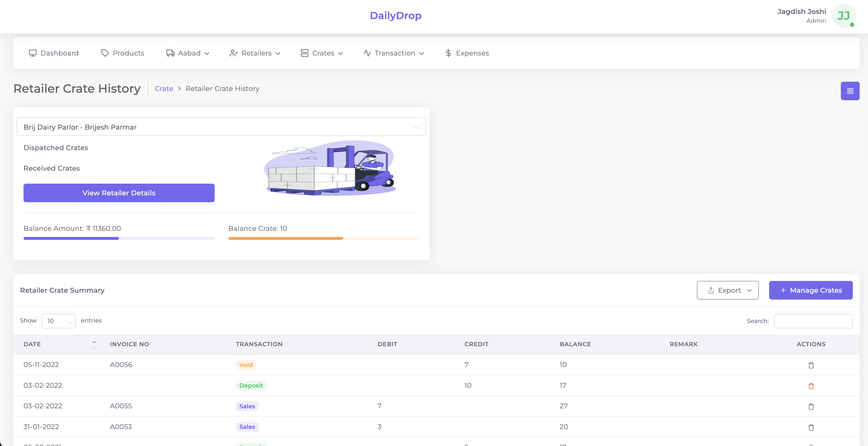
Task: Delete the A0056 Void row
Action: click(811, 365)
